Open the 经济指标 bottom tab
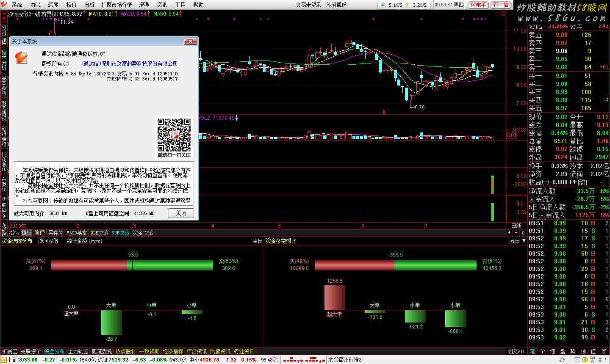 (173, 351)
